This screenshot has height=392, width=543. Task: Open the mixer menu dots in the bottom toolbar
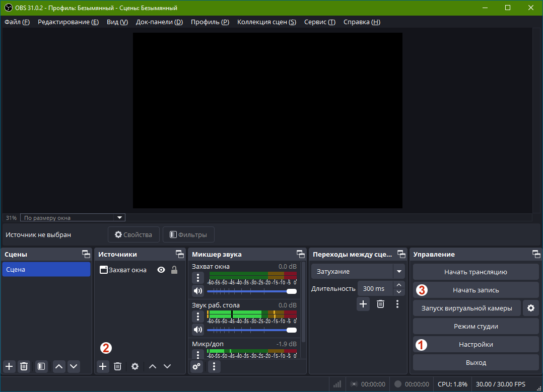click(x=214, y=366)
